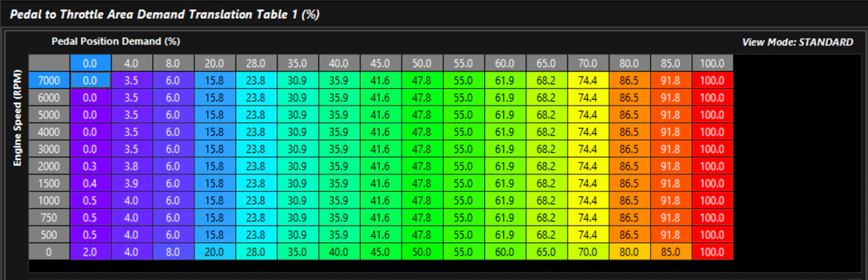Image resolution: width=868 pixels, height=280 pixels.
Task: Select the 100.0 pedal column header
Action: (712, 64)
